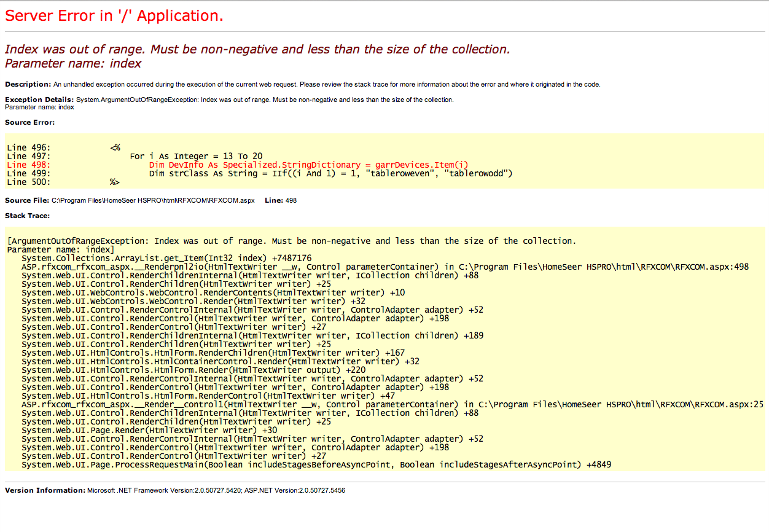Screen dimensions: 769x532
Task: Click the "HtmlForm.Render(HtmlTextWriter output) +220" line
Action: point(193,370)
